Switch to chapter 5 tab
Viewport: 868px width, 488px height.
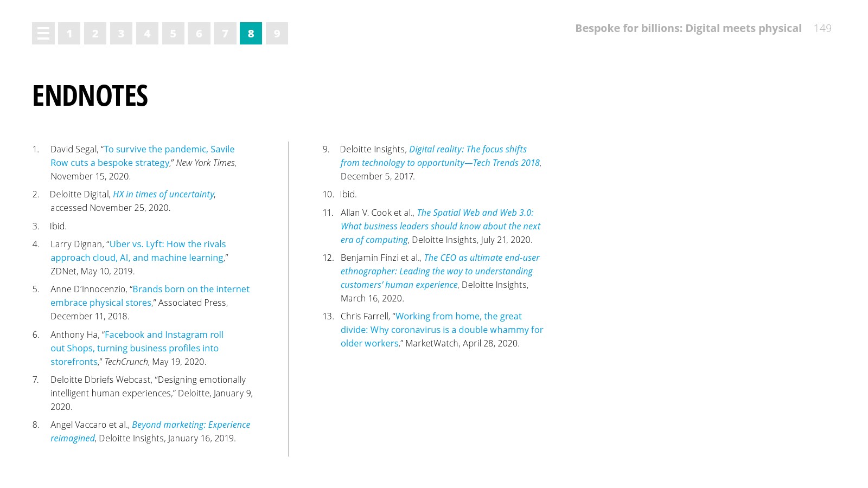173,34
